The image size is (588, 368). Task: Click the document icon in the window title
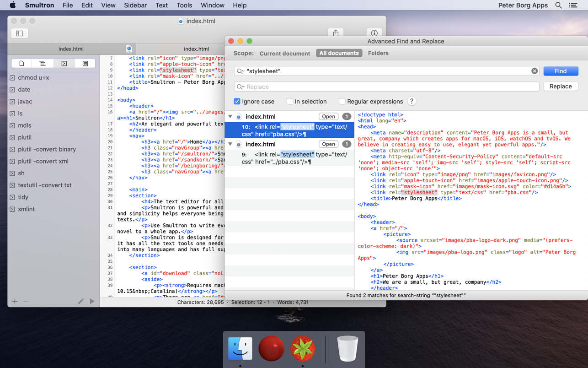(181, 21)
